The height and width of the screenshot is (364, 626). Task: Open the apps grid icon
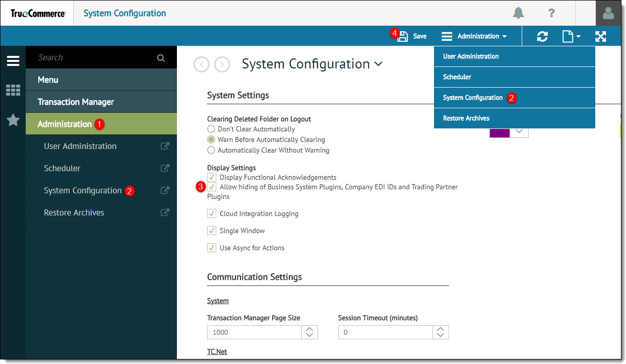13,91
